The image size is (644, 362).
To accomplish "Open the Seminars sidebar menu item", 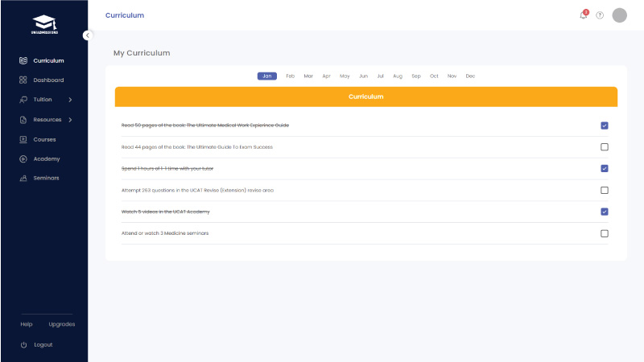I will tap(46, 178).
